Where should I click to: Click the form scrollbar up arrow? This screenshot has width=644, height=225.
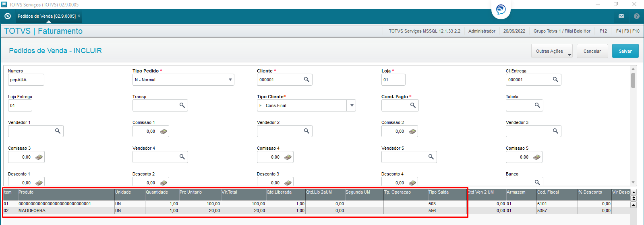[633, 69]
